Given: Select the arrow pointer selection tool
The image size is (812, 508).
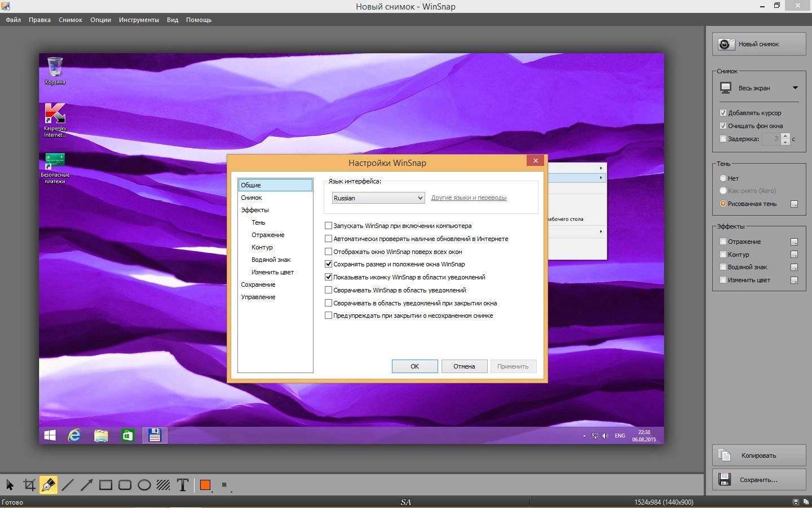Looking at the screenshot, I should (10, 485).
